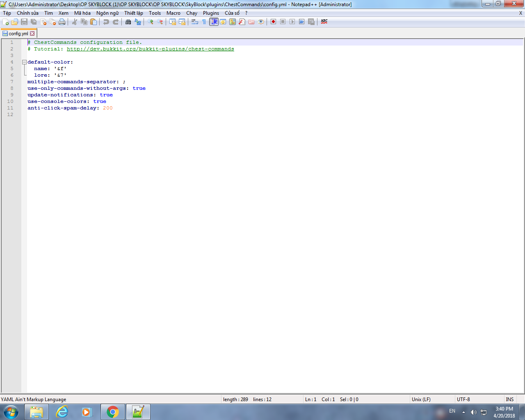The image size is (525, 420).
Task: Open Google Chrome from the taskbar
Action: 113,412
